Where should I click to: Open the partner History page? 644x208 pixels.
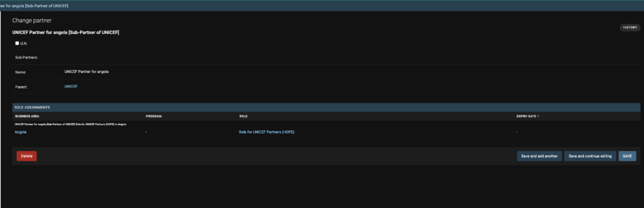tap(630, 27)
